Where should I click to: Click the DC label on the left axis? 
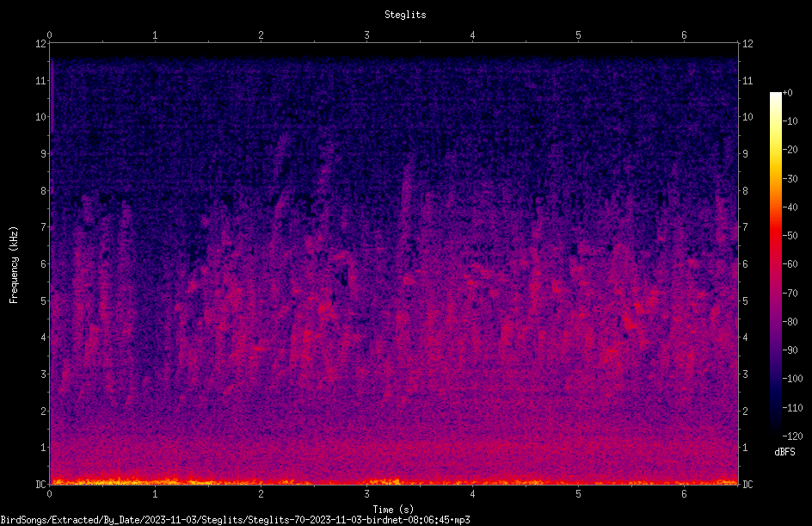click(x=40, y=484)
